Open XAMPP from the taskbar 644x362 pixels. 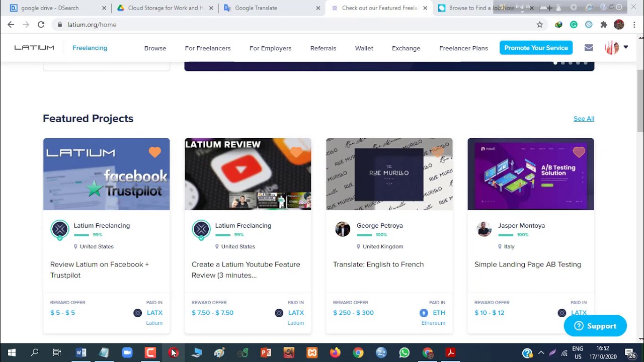312,353
